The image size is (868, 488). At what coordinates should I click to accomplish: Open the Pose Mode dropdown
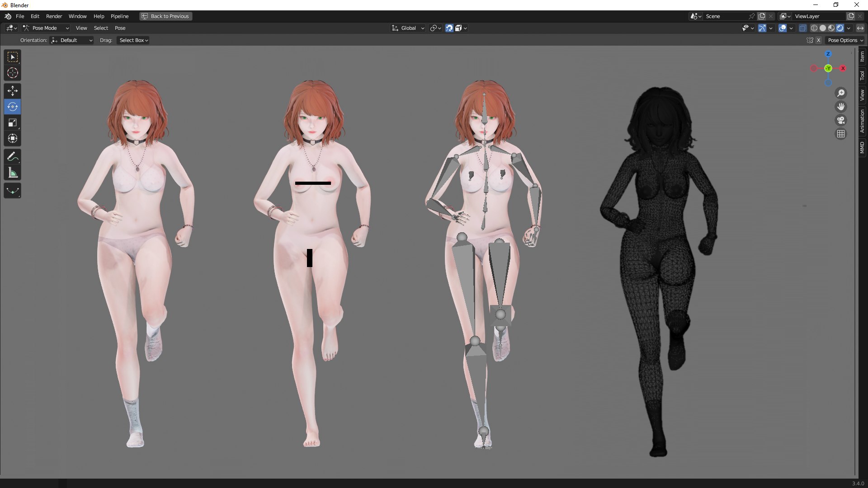click(x=46, y=28)
